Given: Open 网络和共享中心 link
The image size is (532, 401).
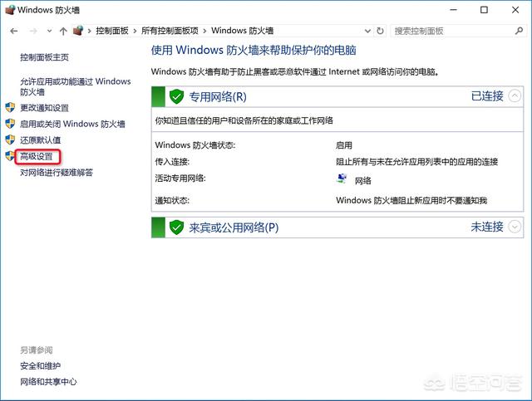Looking at the screenshot, I should pyautogui.click(x=48, y=382).
